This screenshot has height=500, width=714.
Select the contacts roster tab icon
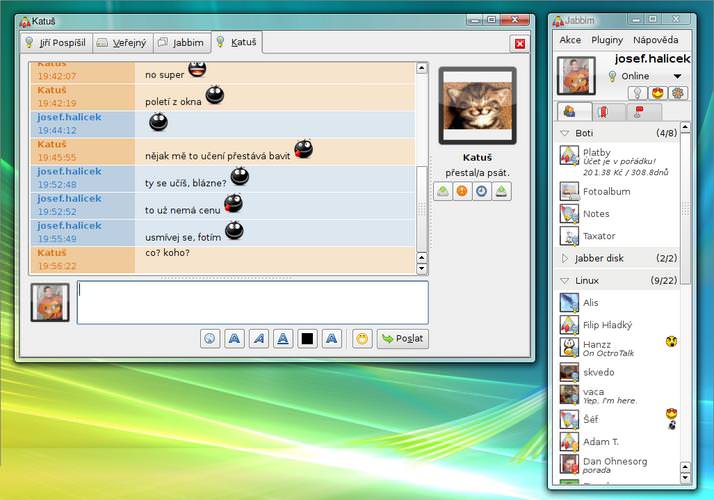tap(575, 112)
